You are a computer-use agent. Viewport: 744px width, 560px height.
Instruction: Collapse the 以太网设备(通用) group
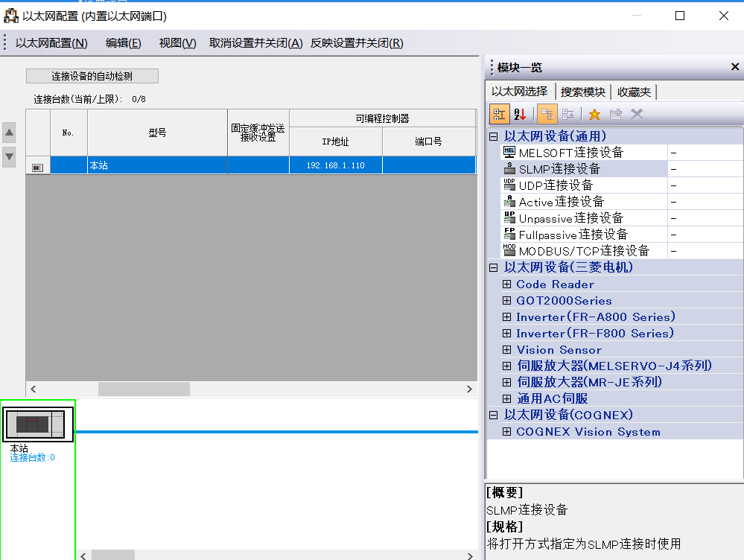(x=493, y=136)
